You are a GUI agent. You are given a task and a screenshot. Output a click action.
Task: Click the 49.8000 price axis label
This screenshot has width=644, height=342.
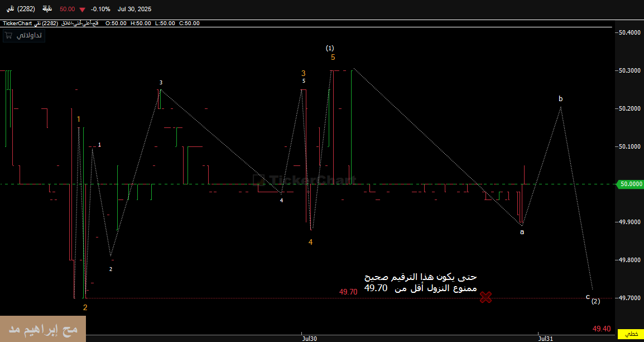tap(629, 260)
